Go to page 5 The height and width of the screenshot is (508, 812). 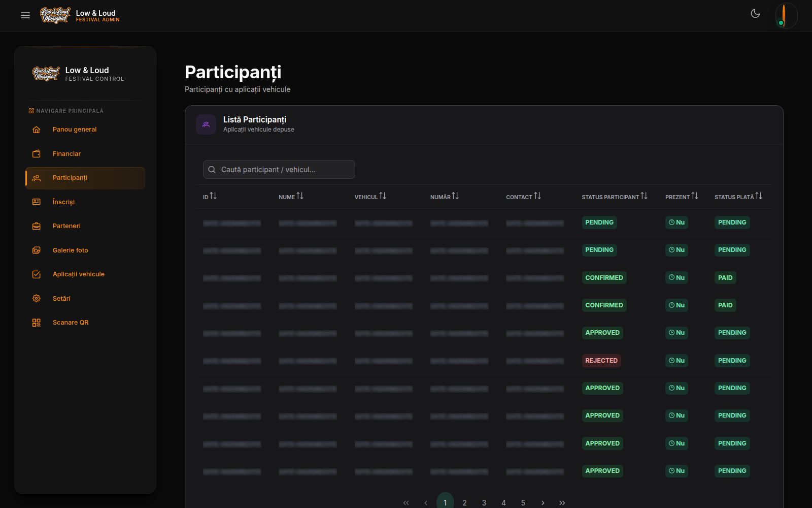point(523,502)
